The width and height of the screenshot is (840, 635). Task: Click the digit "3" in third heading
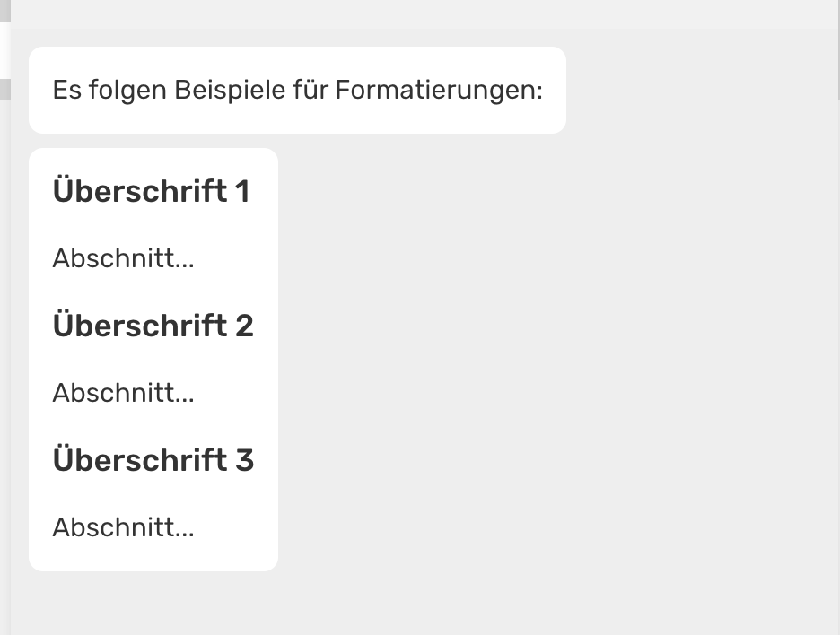pyautogui.click(x=243, y=460)
